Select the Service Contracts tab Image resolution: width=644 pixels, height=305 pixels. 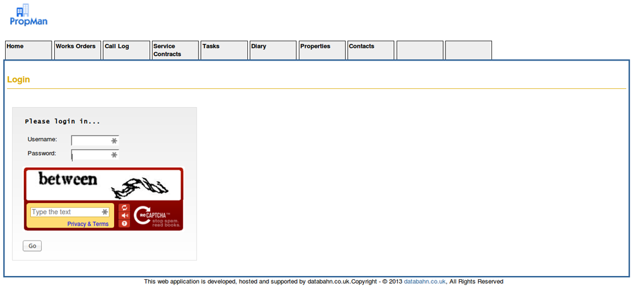[175, 50]
